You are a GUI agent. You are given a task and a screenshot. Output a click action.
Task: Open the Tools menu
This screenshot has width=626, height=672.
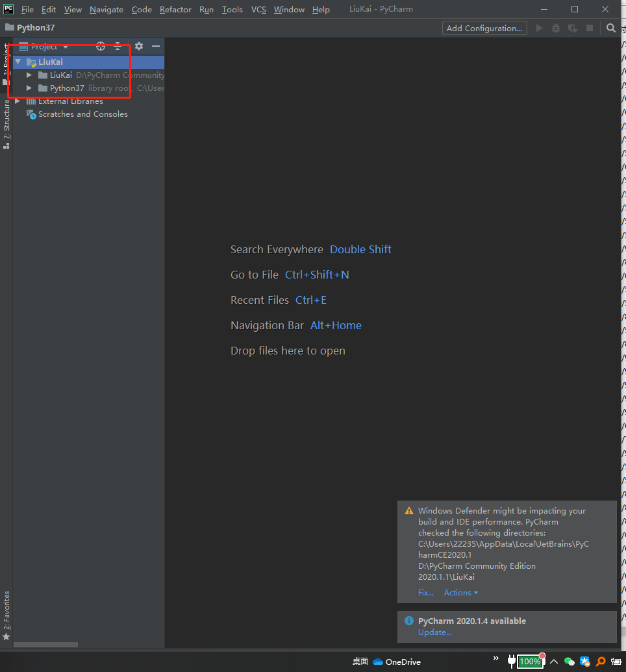(x=232, y=10)
